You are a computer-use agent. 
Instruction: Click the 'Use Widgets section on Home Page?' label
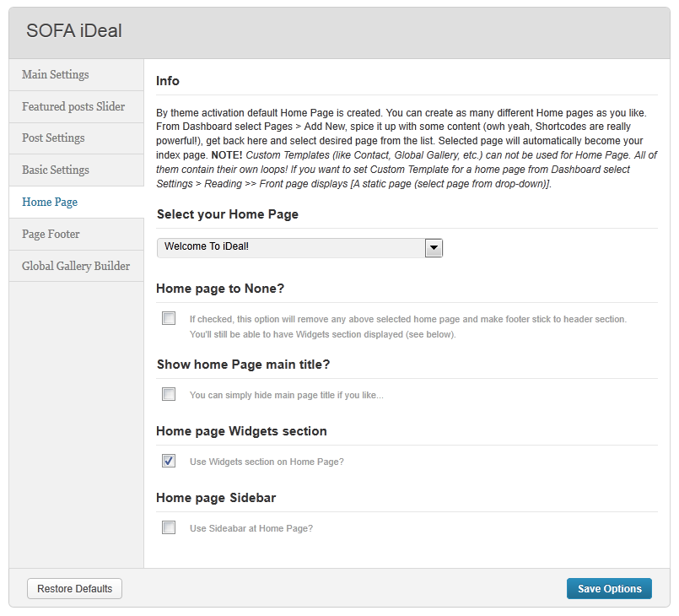(x=267, y=462)
